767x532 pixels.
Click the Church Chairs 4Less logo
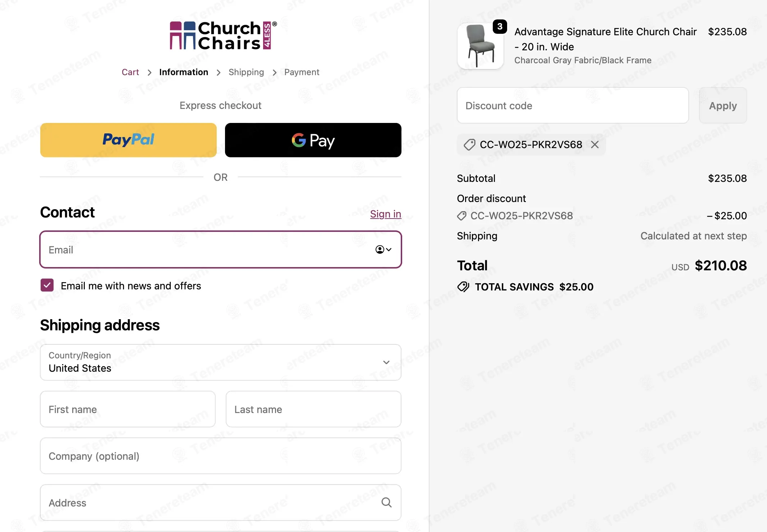pyautogui.click(x=220, y=36)
